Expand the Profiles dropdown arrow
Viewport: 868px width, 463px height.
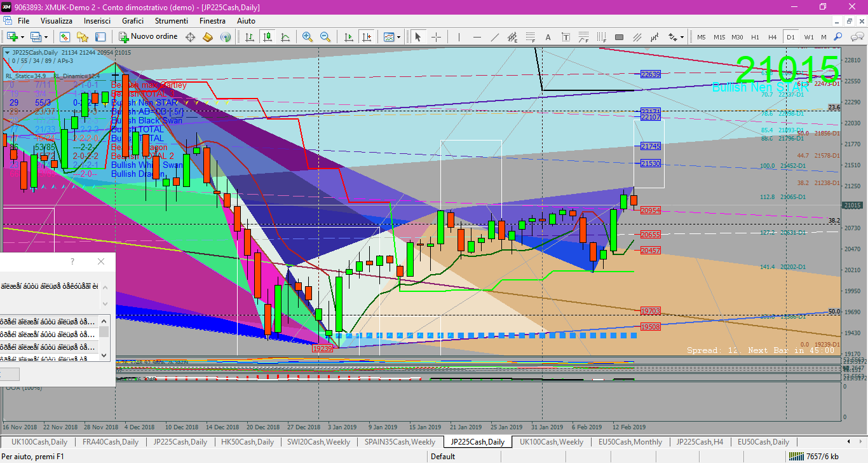pos(46,37)
